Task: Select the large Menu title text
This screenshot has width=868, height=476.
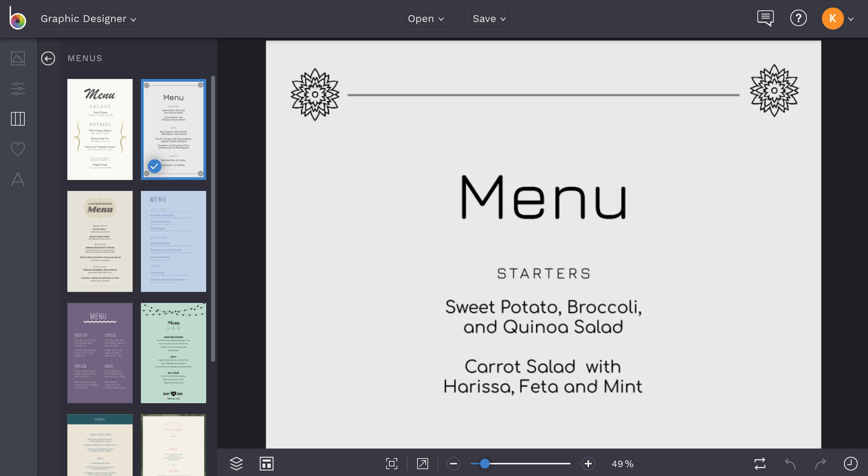Action: point(544,197)
